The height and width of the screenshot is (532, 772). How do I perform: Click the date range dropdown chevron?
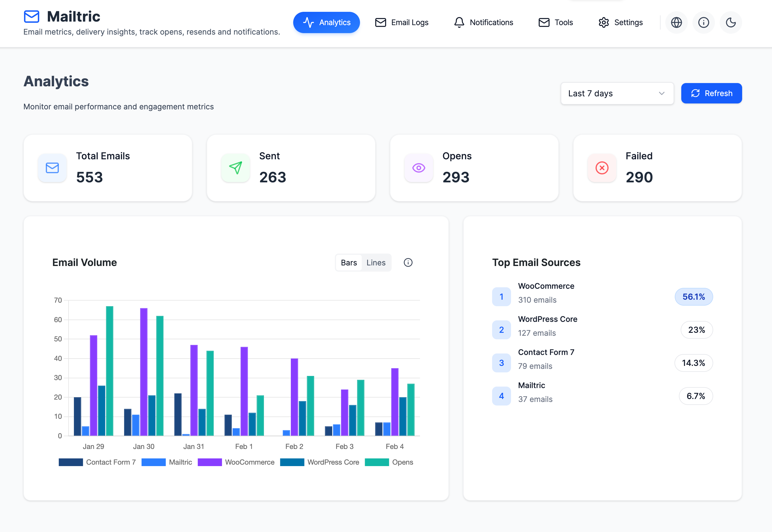(x=662, y=93)
